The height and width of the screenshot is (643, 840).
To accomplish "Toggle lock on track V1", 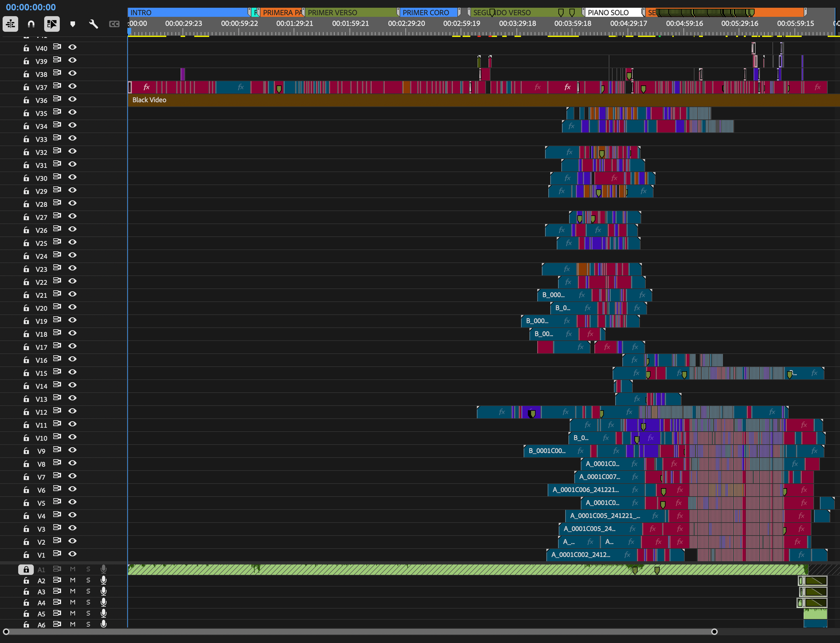I will pyautogui.click(x=26, y=555).
